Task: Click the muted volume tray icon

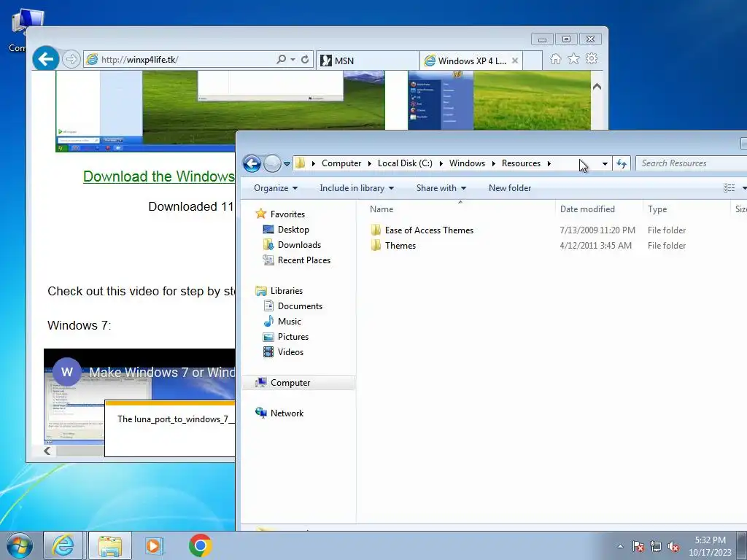Action: tap(673, 546)
